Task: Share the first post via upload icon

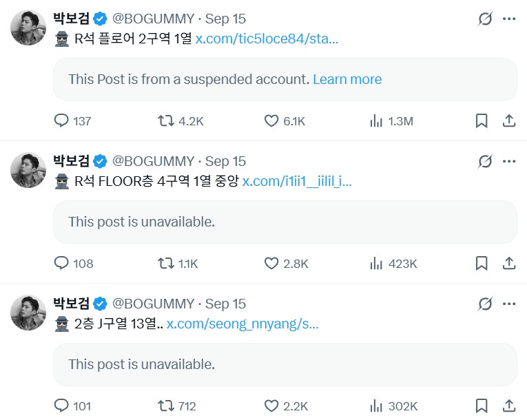Action: click(x=509, y=121)
